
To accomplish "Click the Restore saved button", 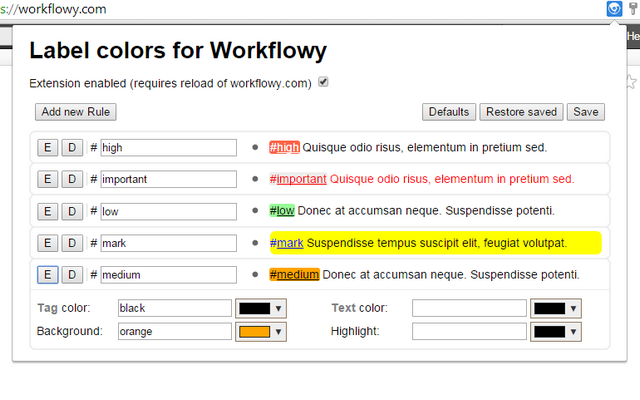I will 521,112.
